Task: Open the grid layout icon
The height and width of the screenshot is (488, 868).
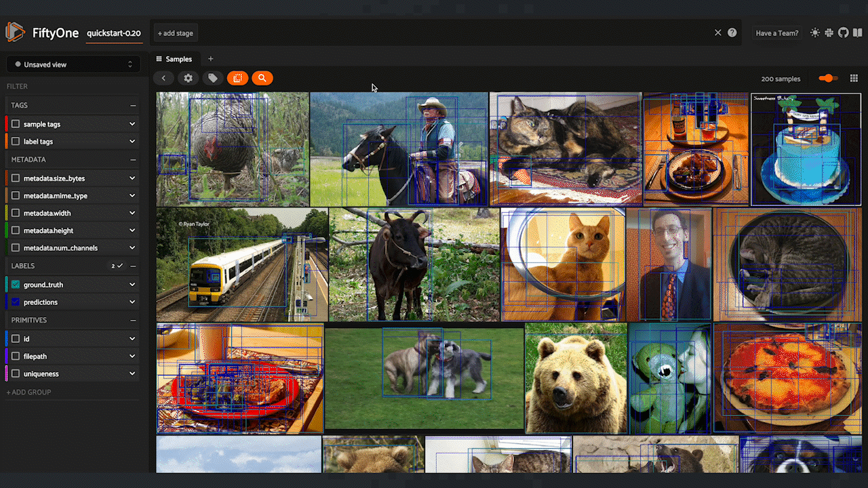Action: [854, 79]
